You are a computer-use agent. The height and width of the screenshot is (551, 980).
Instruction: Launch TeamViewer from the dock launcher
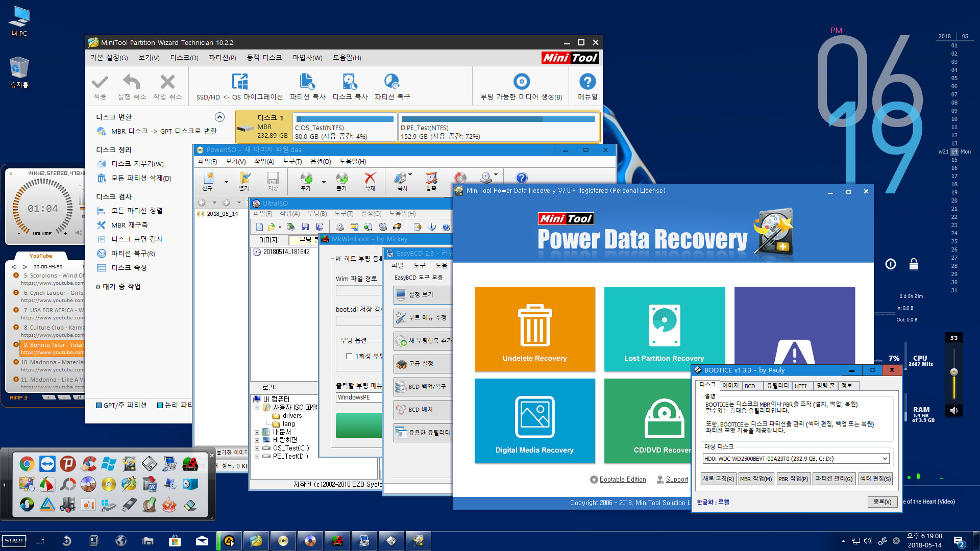47,464
